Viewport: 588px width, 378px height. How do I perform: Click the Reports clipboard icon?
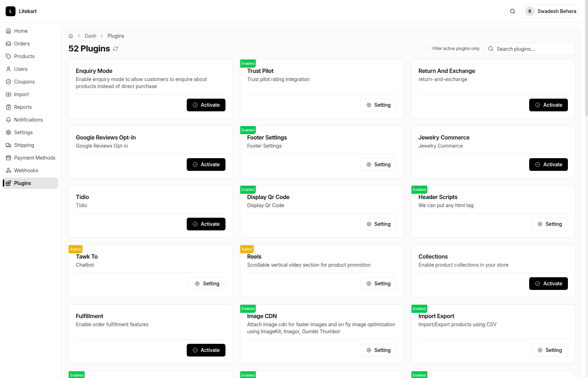click(8, 107)
